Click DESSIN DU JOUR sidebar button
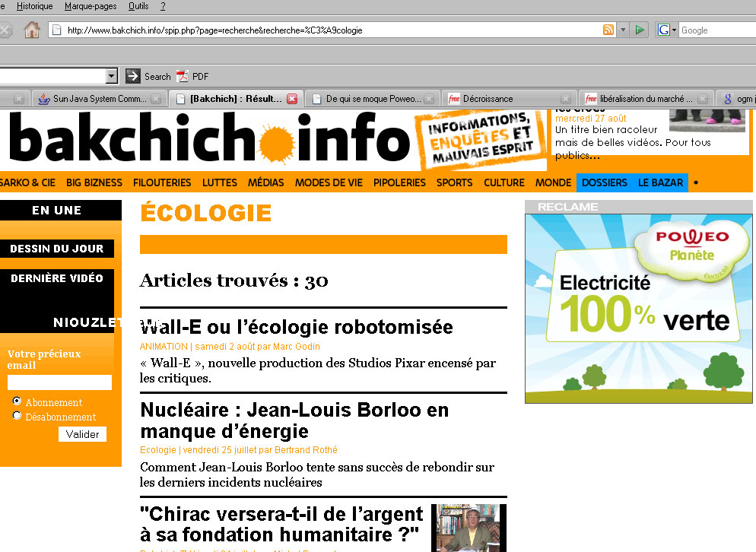 click(x=57, y=249)
